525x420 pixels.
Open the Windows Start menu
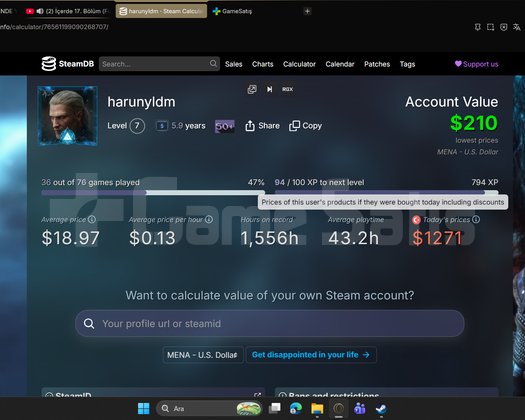[x=144, y=408]
